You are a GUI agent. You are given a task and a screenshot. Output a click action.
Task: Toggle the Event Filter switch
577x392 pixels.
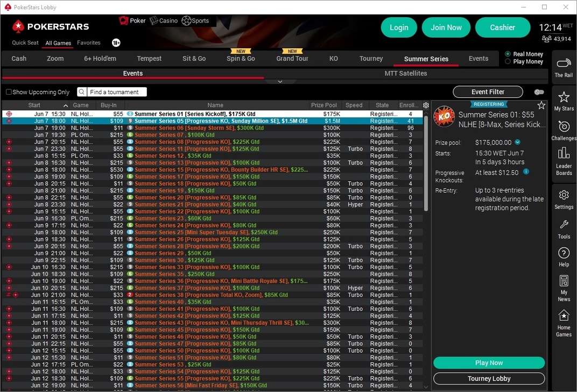coord(539,92)
